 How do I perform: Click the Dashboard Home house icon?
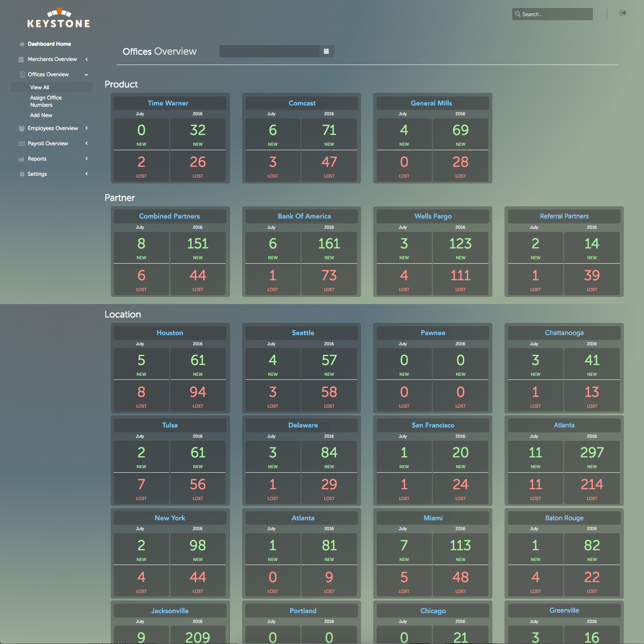click(x=22, y=44)
